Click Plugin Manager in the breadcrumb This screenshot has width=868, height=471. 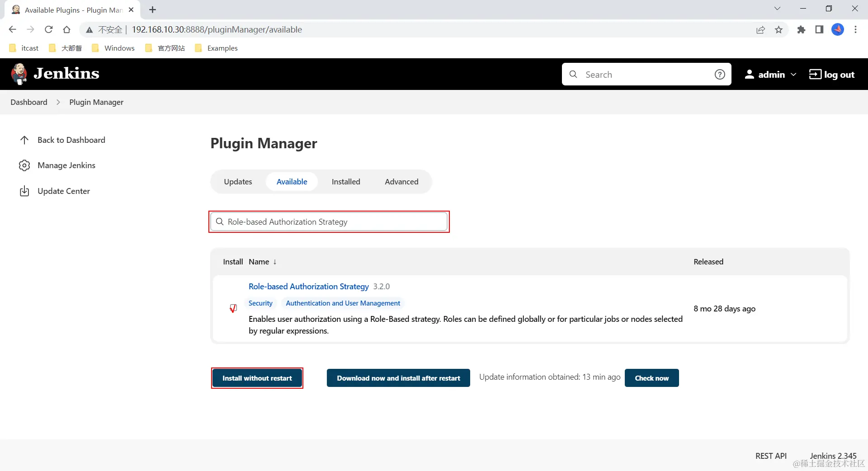(96, 102)
